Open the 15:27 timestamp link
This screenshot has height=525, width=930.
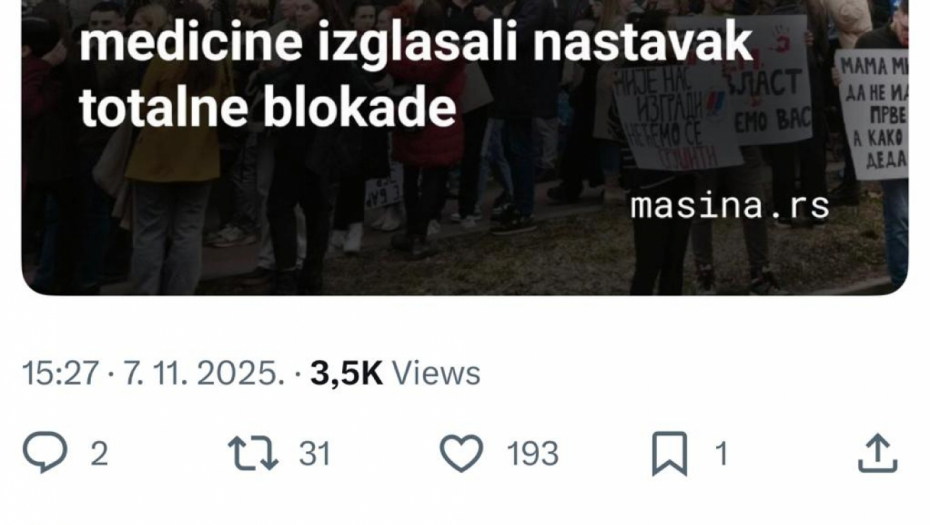[x=60, y=373]
